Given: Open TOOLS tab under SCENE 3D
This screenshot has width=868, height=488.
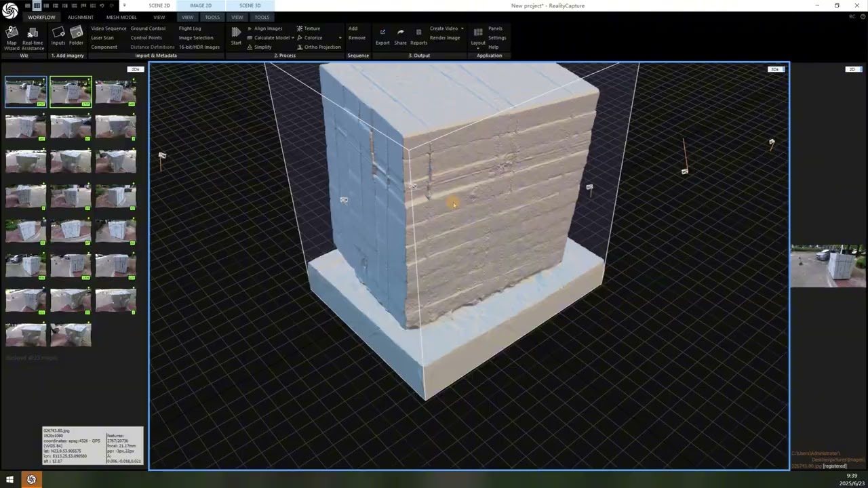Looking at the screenshot, I should [262, 17].
